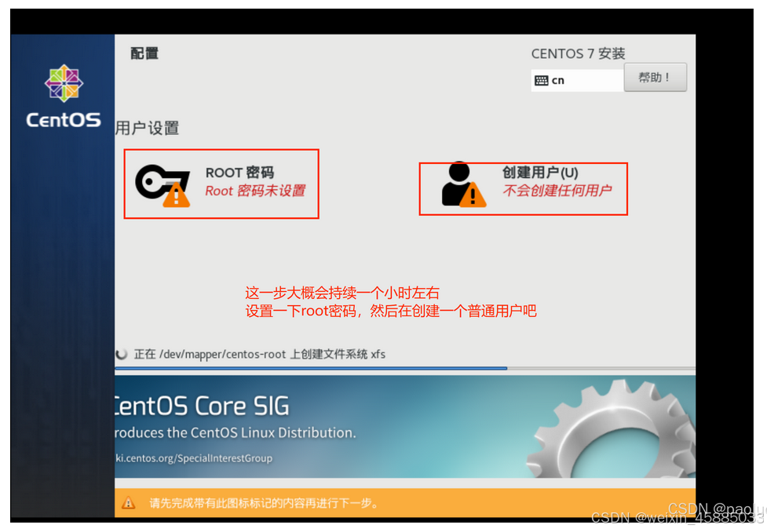
Task: Click the create user person icon
Action: pyautogui.click(x=463, y=184)
